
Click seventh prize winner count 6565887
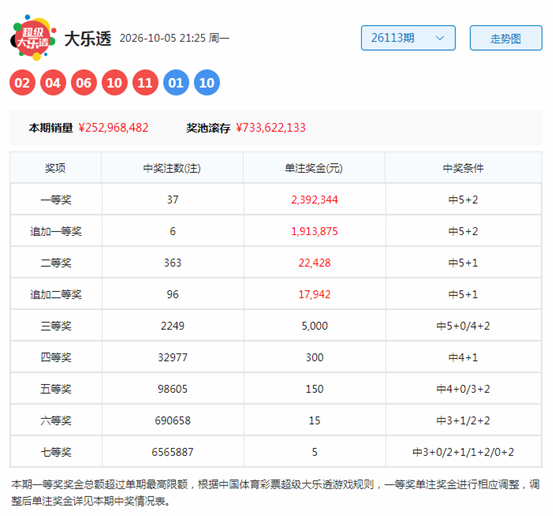172,452
